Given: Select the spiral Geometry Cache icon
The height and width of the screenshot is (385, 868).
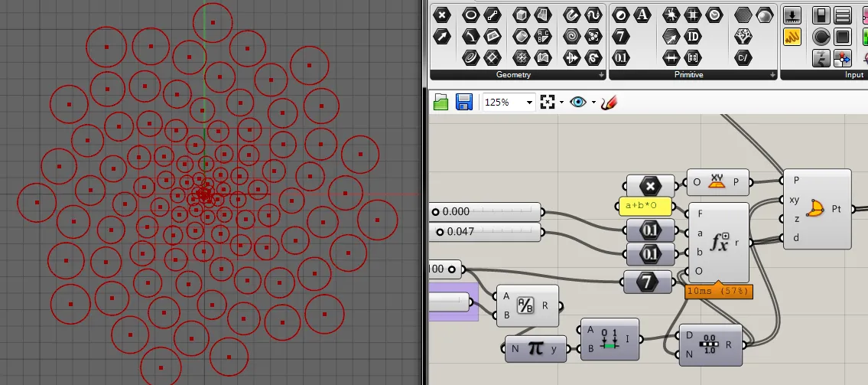Looking at the screenshot, I should 571,37.
